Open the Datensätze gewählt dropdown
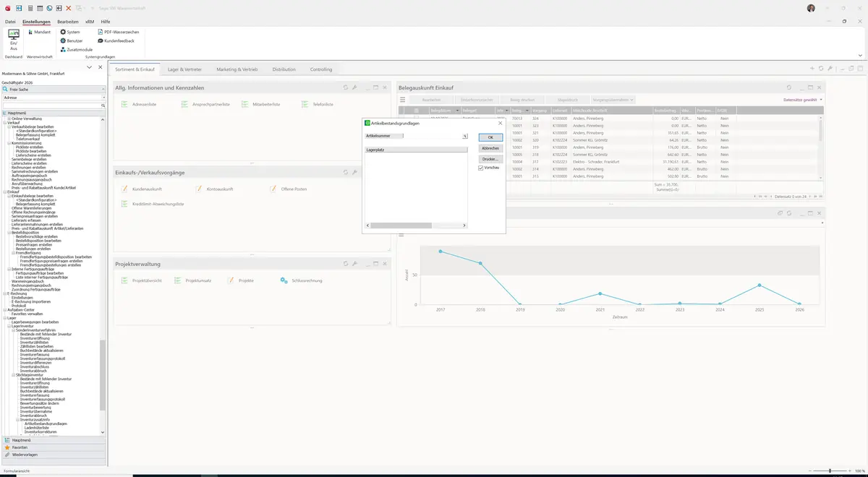 (803, 100)
